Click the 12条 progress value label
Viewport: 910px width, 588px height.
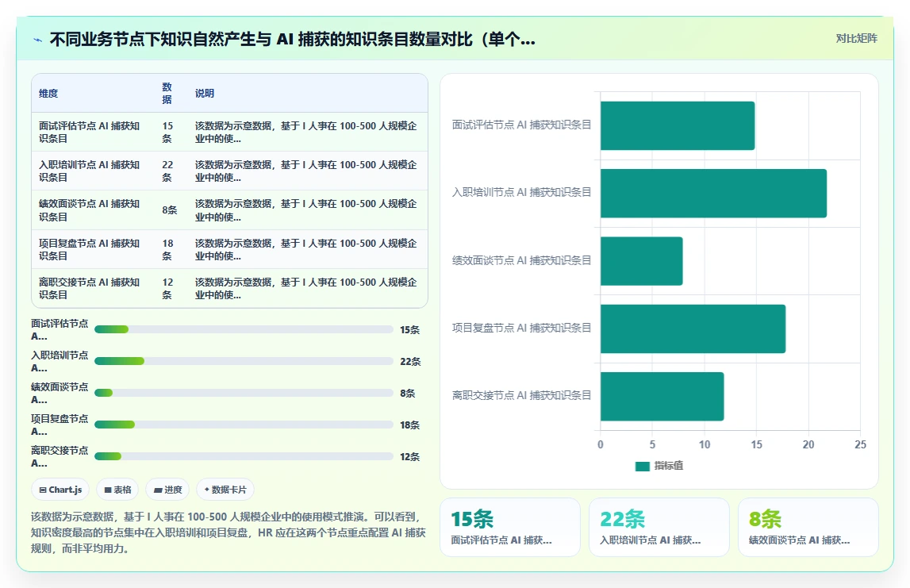pyautogui.click(x=409, y=457)
